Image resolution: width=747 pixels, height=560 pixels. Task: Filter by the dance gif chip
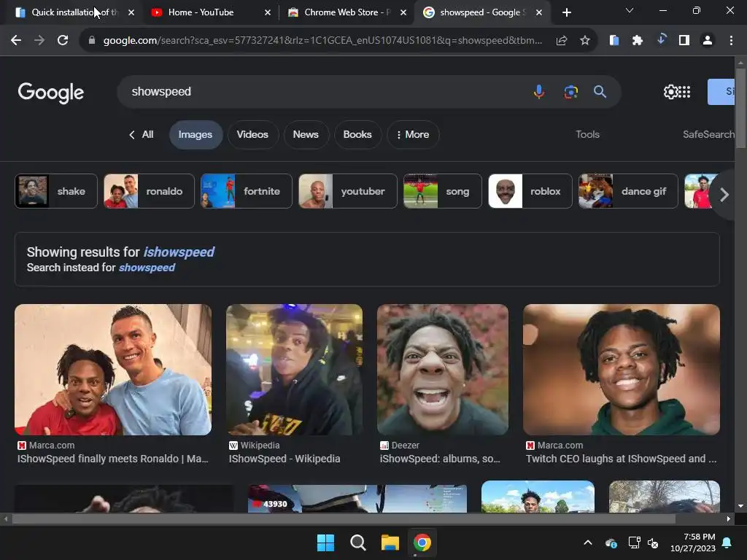pyautogui.click(x=628, y=191)
